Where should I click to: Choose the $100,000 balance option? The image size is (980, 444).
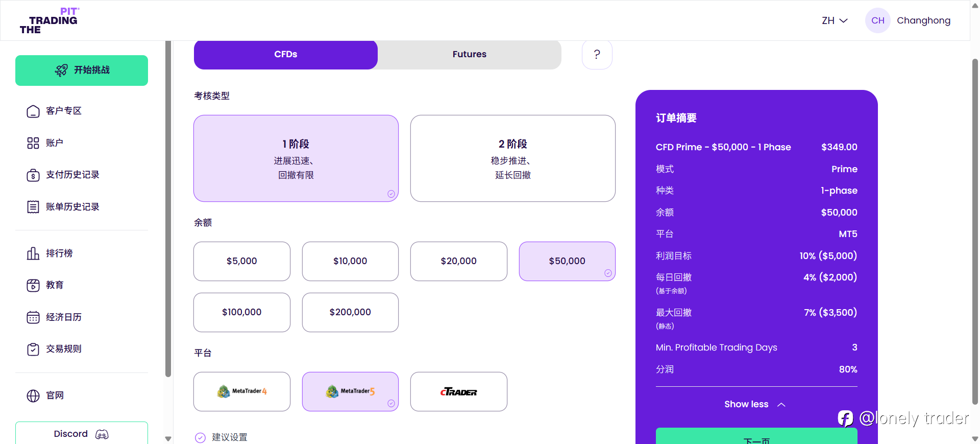pyautogui.click(x=242, y=312)
